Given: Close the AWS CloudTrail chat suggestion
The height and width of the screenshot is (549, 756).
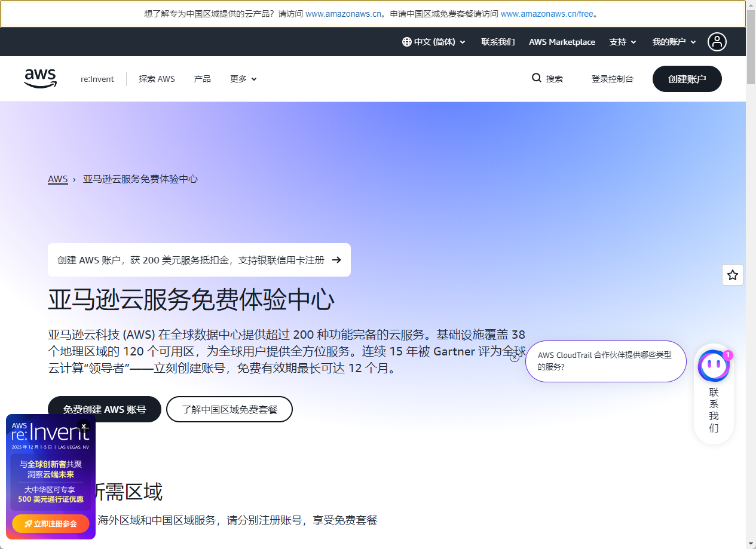Looking at the screenshot, I should [x=515, y=356].
